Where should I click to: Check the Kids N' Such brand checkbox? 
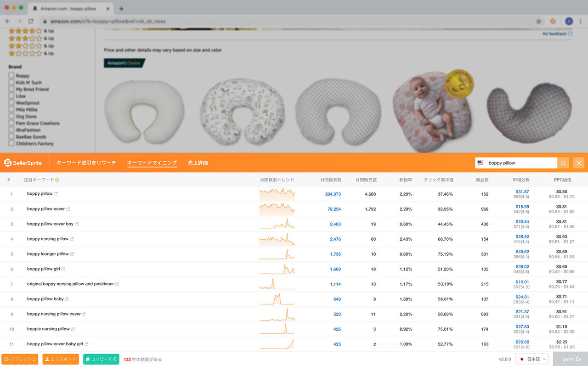click(x=11, y=83)
